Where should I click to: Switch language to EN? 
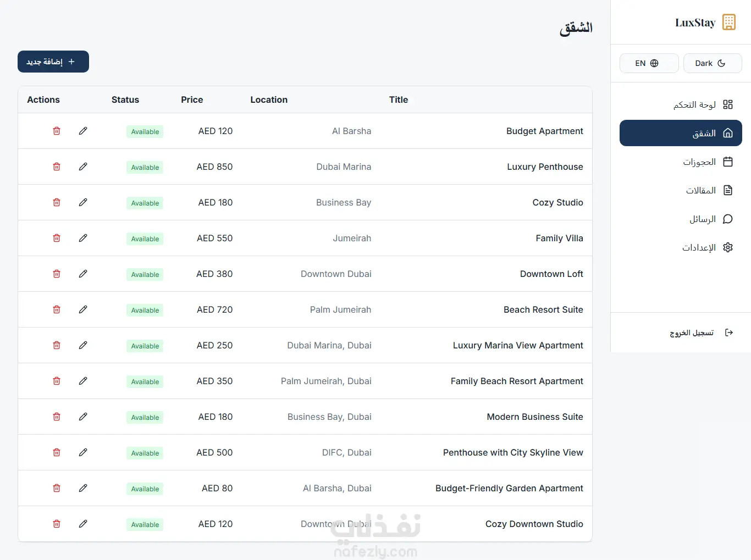tap(649, 63)
